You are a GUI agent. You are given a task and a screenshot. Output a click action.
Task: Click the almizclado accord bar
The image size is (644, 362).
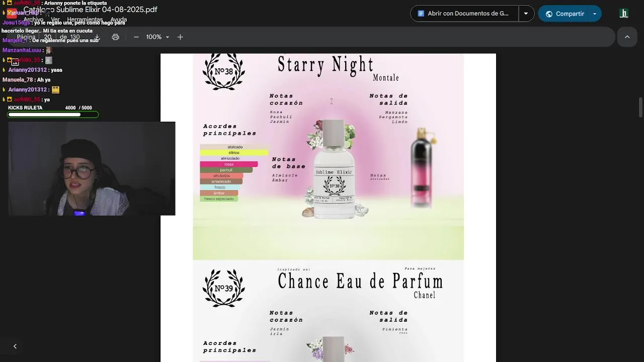tap(230, 158)
